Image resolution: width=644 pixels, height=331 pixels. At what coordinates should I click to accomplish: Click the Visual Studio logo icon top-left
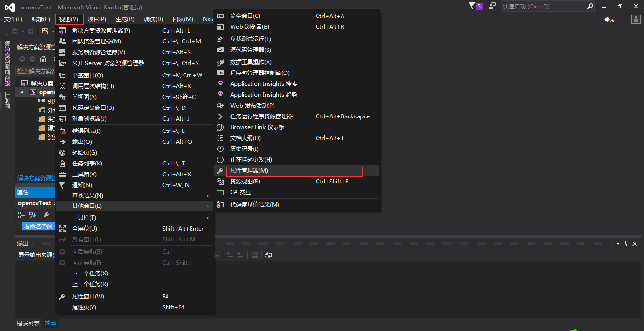click(9, 7)
